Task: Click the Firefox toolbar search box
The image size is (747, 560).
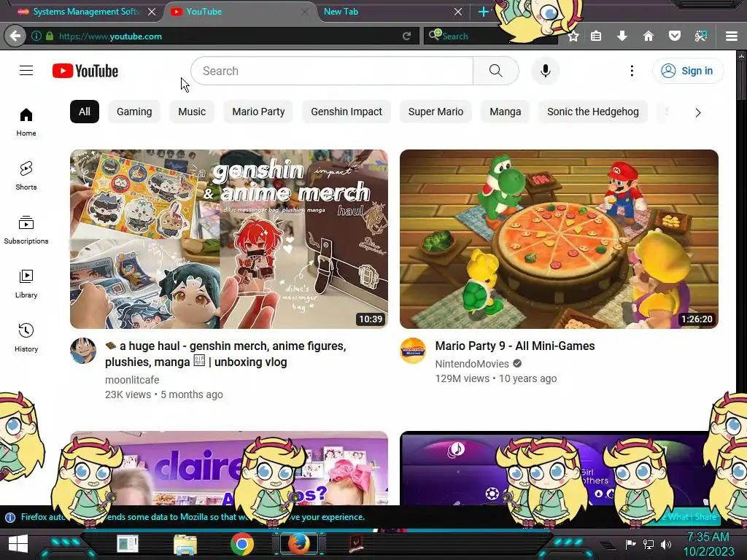Action: pos(491,36)
